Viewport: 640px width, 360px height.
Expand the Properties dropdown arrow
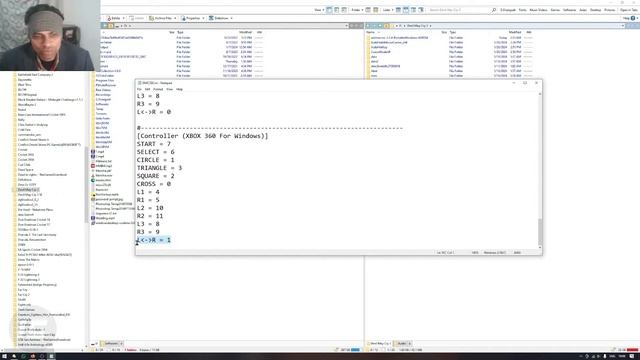203,18
